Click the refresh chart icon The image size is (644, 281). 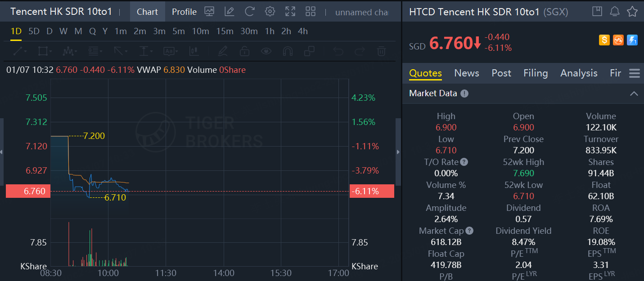point(249,12)
